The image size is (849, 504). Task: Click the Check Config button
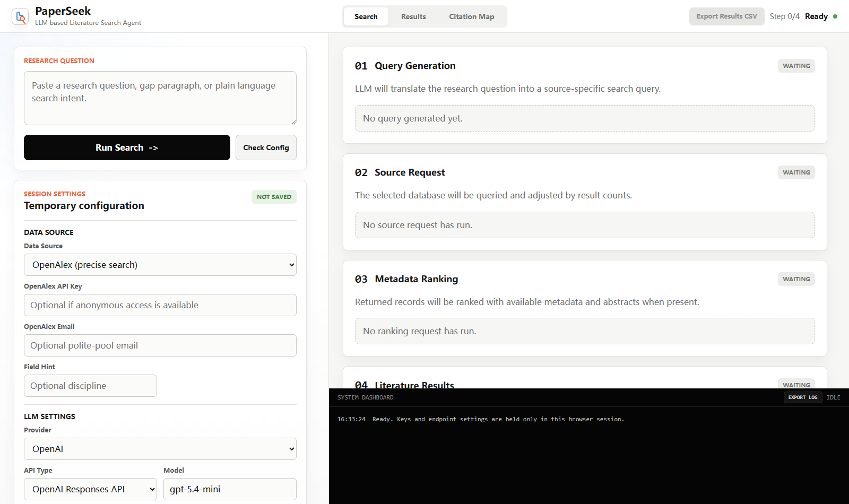tap(266, 147)
